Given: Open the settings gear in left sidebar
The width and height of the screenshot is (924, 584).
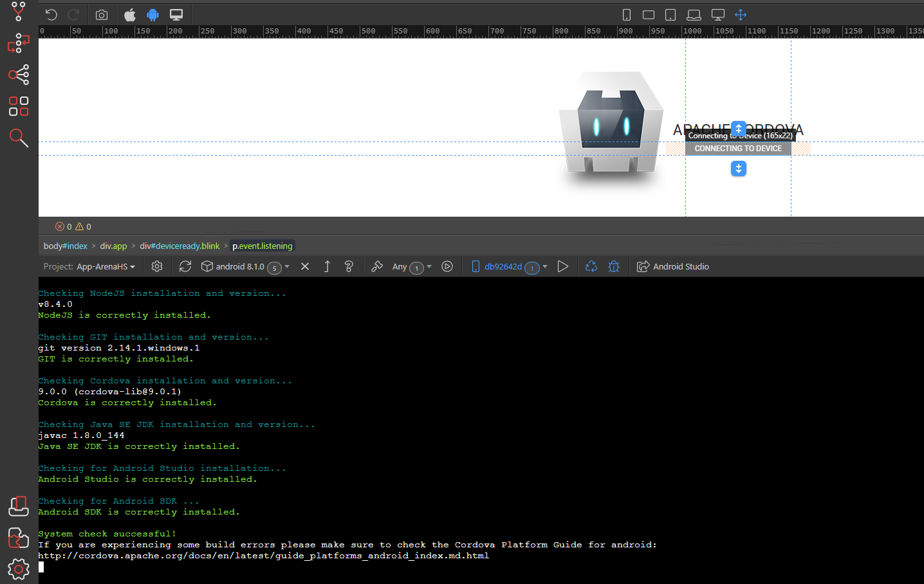Looking at the screenshot, I should [19, 569].
